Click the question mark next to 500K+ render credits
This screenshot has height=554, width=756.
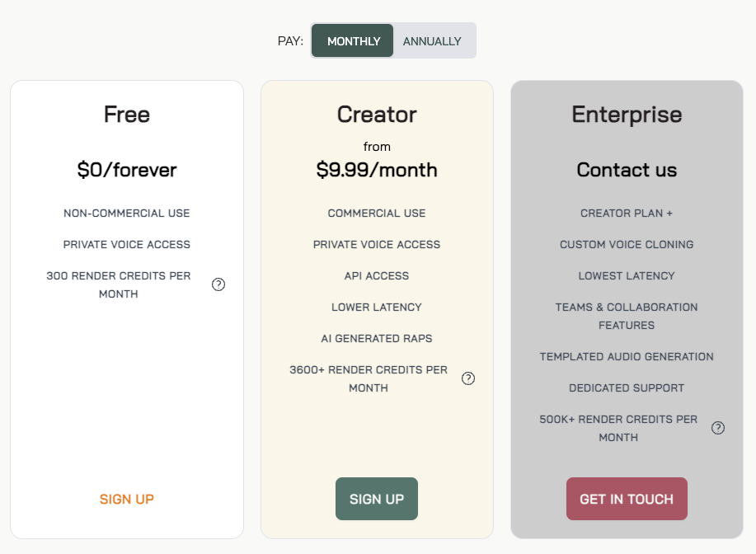718,428
